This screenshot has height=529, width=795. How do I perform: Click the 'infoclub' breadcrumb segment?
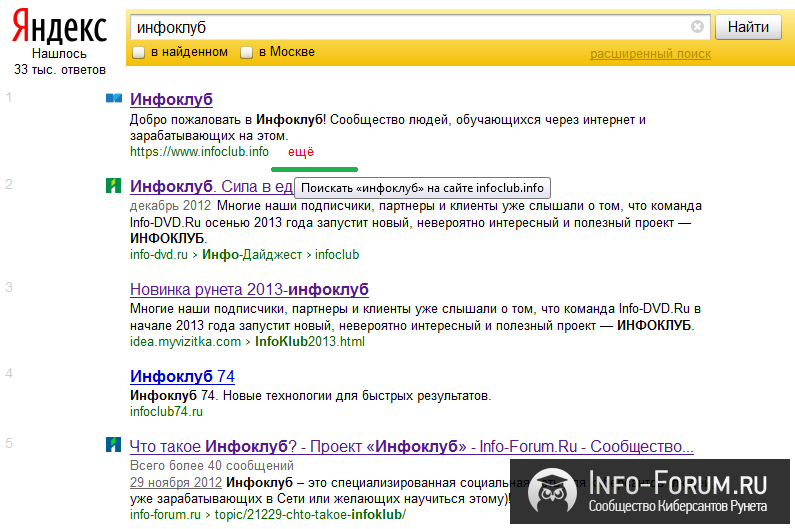tap(337, 255)
